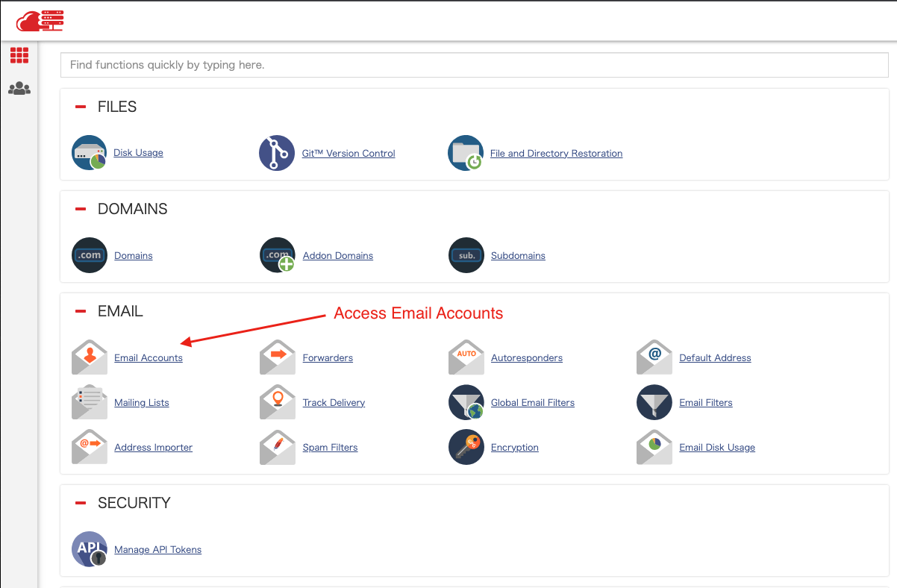Click the Autoresponders icon
The height and width of the screenshot is (588, 897).
[x=466, y=357]
